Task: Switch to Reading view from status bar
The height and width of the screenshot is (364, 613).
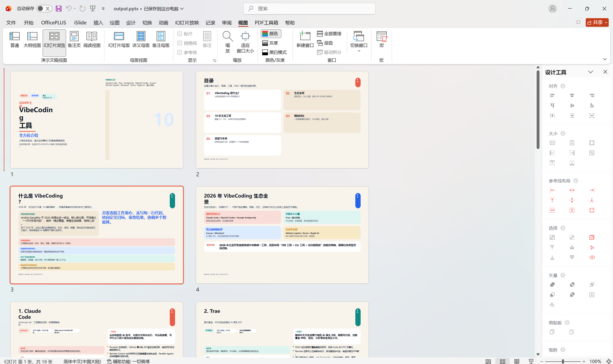Action: (517, 361)
